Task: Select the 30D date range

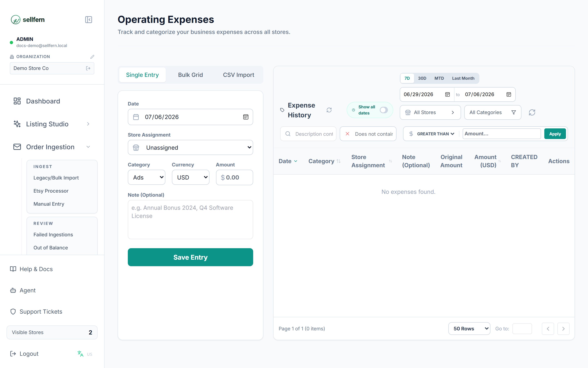Action: click(x=422, y=78)
